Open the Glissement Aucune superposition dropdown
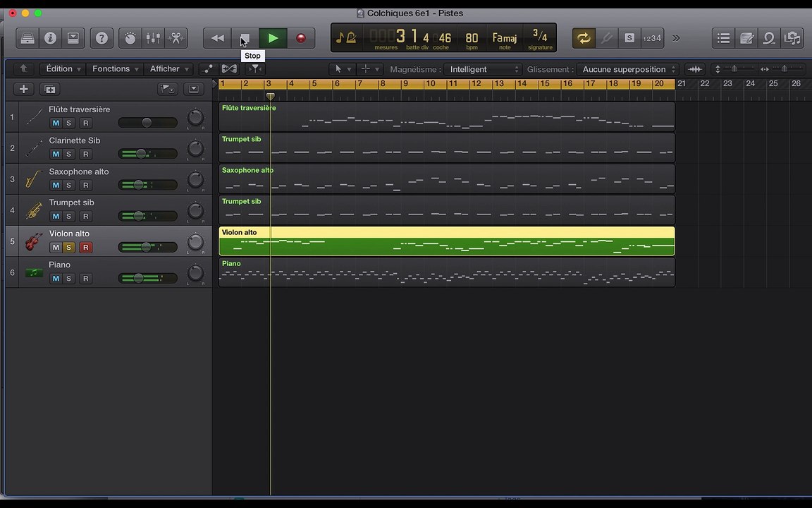This screenshot has height=508, width=812. coord(627,69)
